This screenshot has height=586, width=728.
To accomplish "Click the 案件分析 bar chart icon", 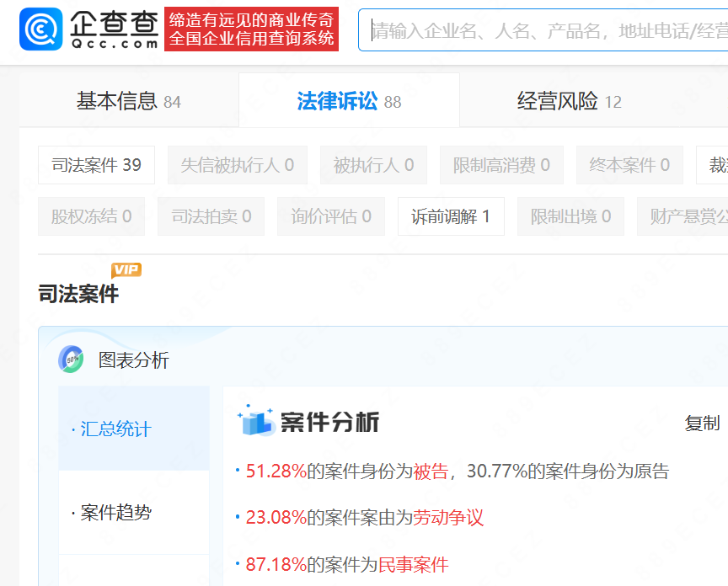I will point(256,421).
